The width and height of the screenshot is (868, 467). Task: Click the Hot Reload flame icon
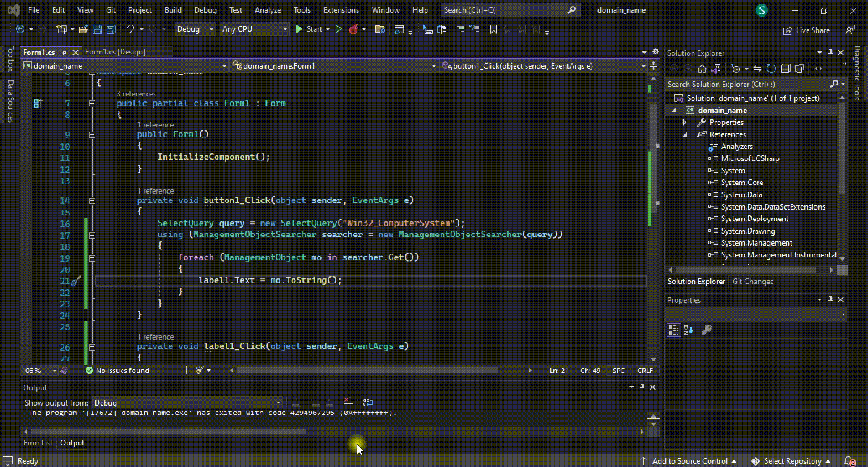click(354, 30)
